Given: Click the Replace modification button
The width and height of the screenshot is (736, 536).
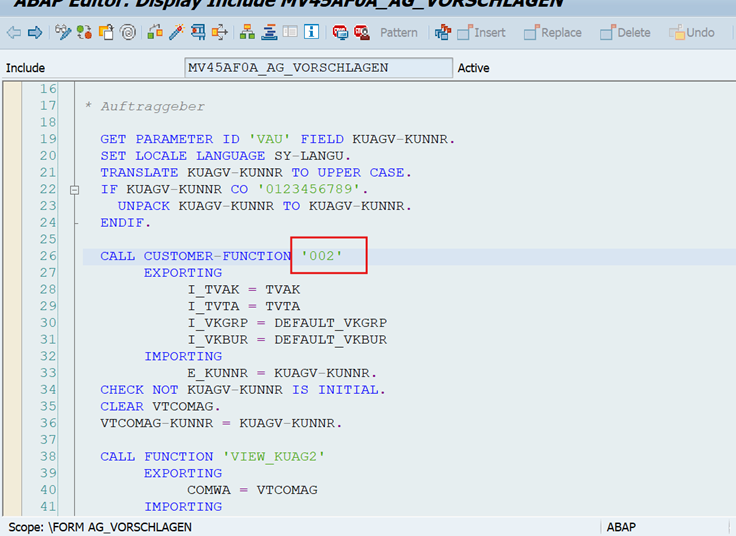Looking at the screenshot, I should (x=553, y=32).
